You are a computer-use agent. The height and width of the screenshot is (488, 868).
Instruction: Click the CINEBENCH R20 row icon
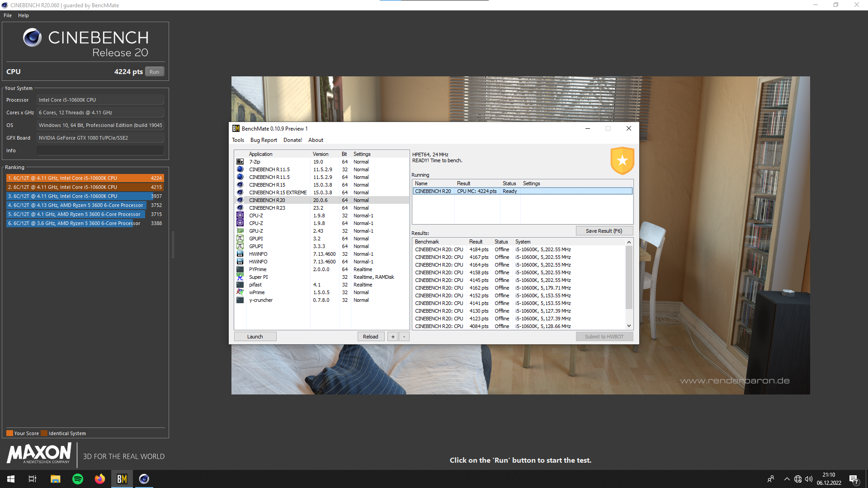(240, 200)
